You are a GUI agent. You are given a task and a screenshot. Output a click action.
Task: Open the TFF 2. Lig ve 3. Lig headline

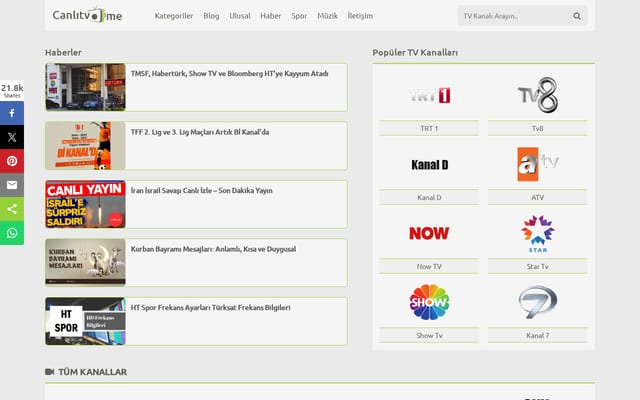point(200,132)
